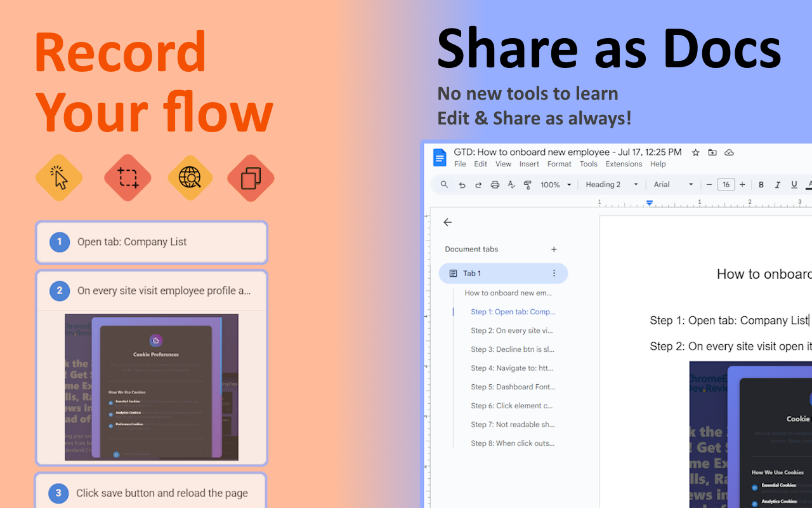Click the back arrow above Document tabs
Screen dimensions: 812x508
[x=447, y=222]
